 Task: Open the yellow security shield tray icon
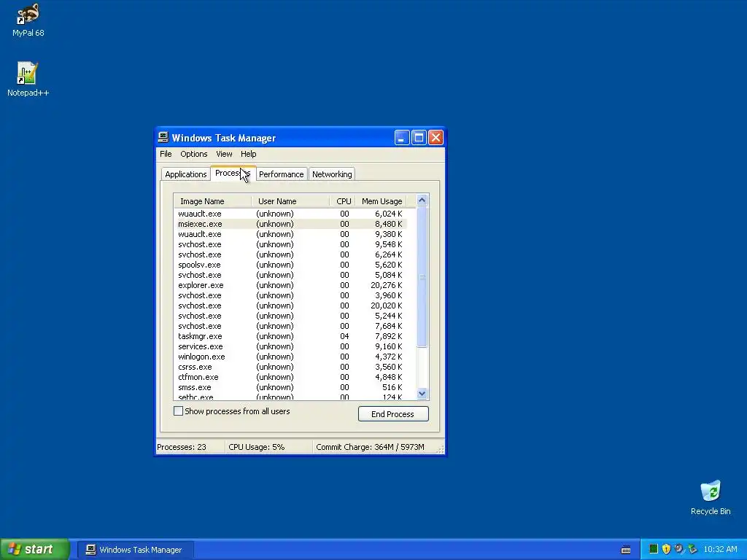point(667,549)
